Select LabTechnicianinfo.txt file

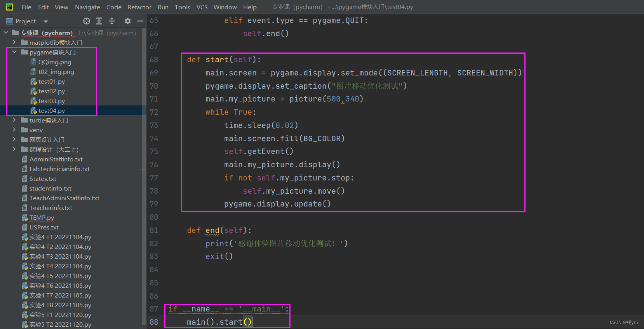click(59, 169)
